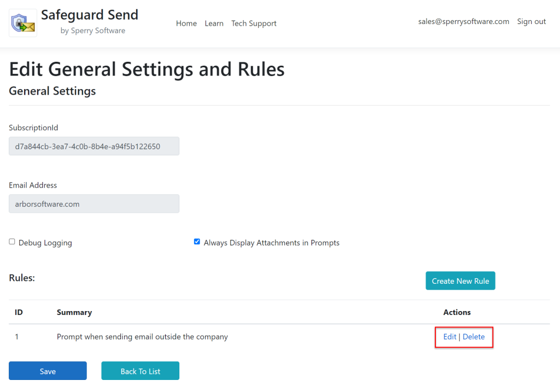
Task: Click the Back To List button
Action: click(x=140, y=371)
